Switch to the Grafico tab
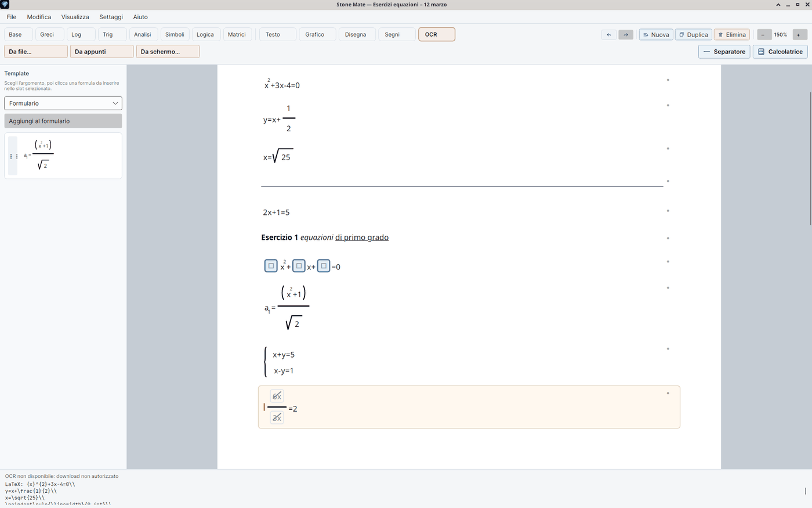The image size is (812, 508). click(x=317, y=34)
